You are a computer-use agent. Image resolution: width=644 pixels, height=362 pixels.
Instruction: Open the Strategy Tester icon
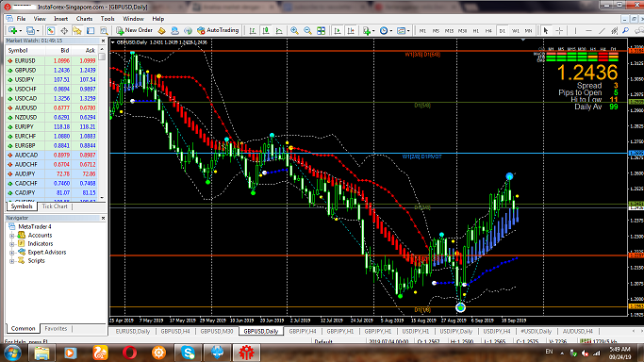pos(104,30)
